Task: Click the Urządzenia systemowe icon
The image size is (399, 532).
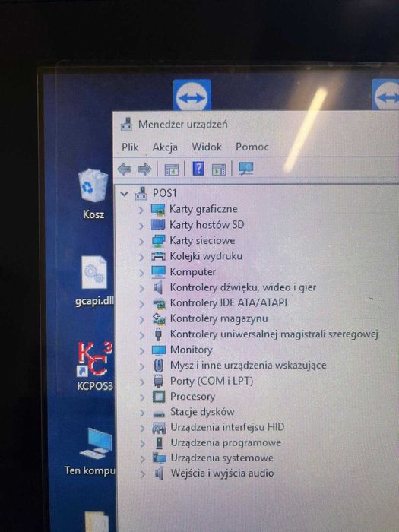Action: tap(159, 458)
